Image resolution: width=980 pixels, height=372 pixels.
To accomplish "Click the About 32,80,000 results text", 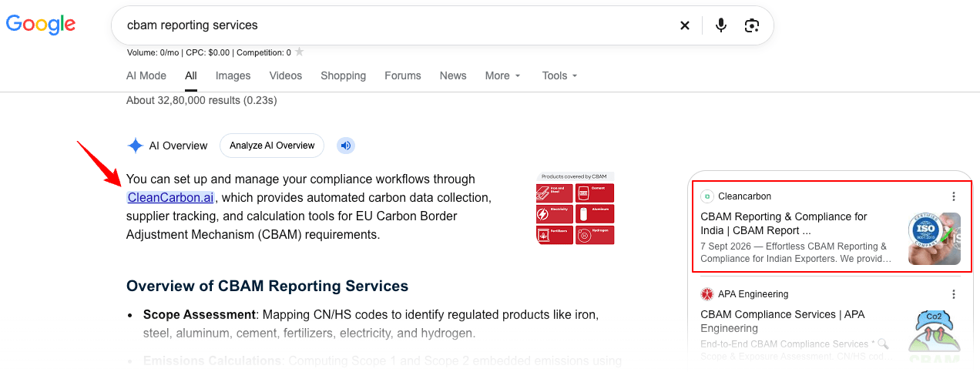I will (x=202, y=100).
